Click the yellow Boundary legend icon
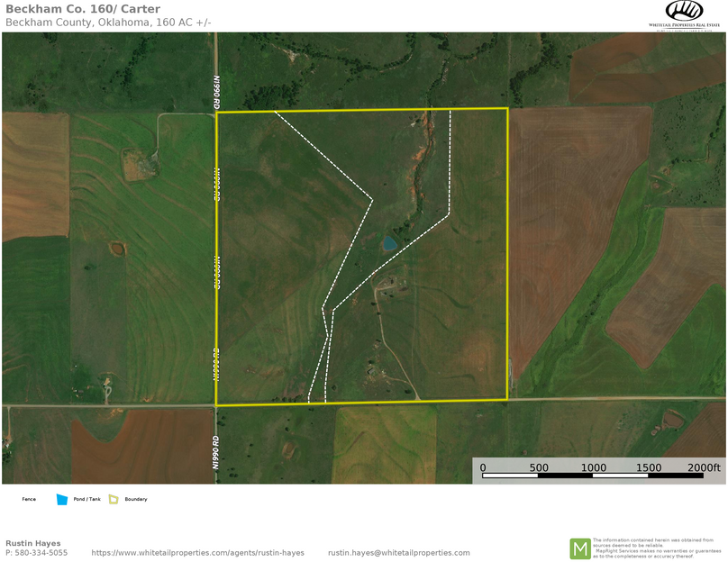The image size is (728, 562). pyautogui.click(x=114, y=499)
